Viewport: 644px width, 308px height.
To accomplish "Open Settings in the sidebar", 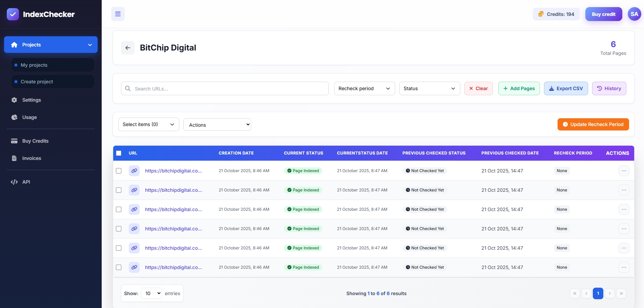I will [x=32, y=100].
